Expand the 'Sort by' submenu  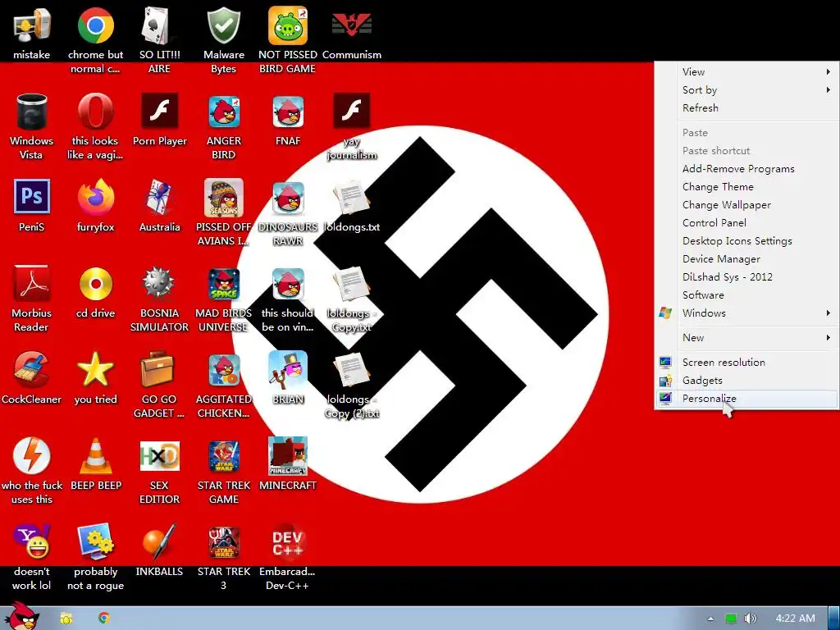pos(746,90)
